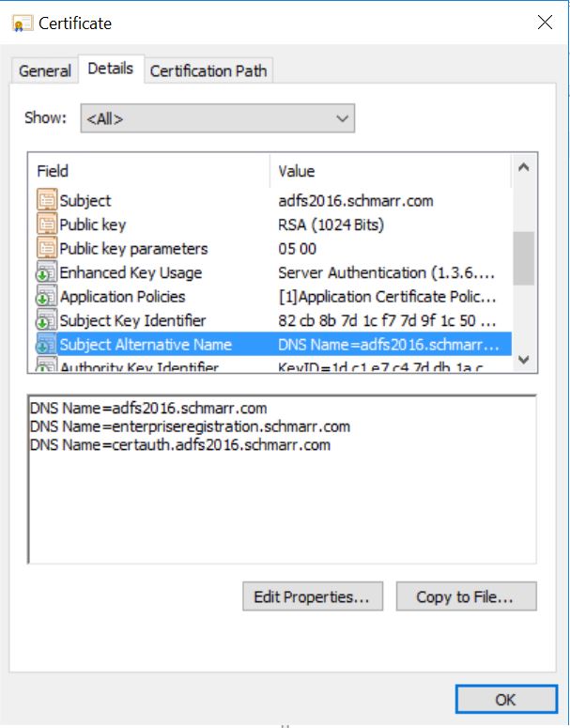This screenshot has width=570, height=728.
Task: Click the Application Policies extension icon
Action: click(46, 297)
